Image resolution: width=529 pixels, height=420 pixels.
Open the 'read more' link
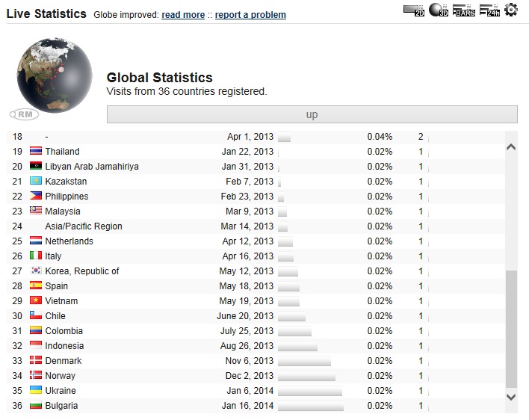183,15
